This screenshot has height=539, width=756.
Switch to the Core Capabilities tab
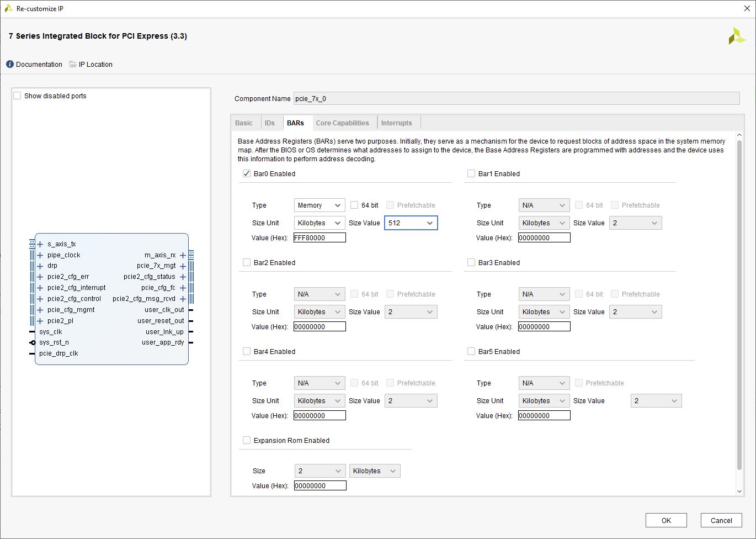pyautogui.click(x=342, y=123)
